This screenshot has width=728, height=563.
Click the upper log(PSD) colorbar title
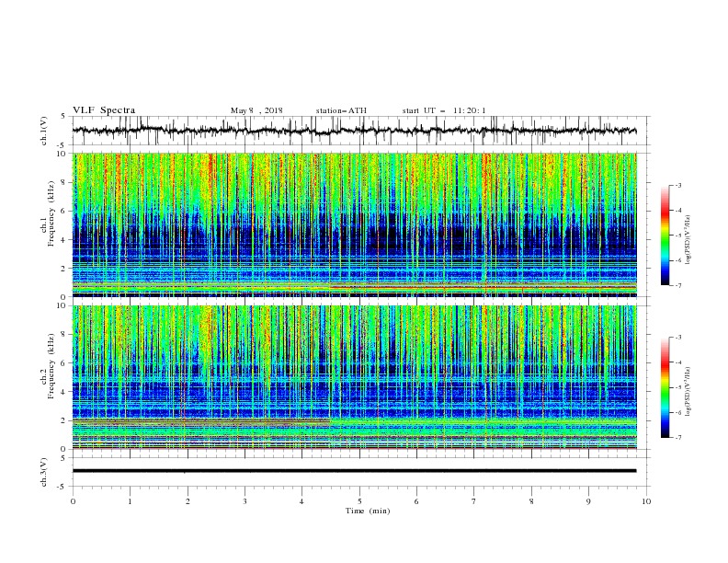688,240
